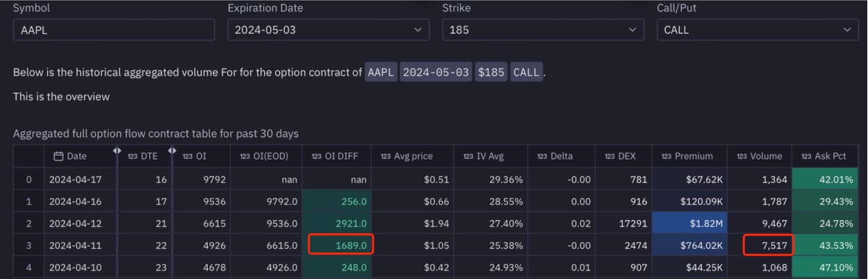Viewport: 868px width, 279px height.
Task: Click the IV Avg column header
Action: coord(490,156)
